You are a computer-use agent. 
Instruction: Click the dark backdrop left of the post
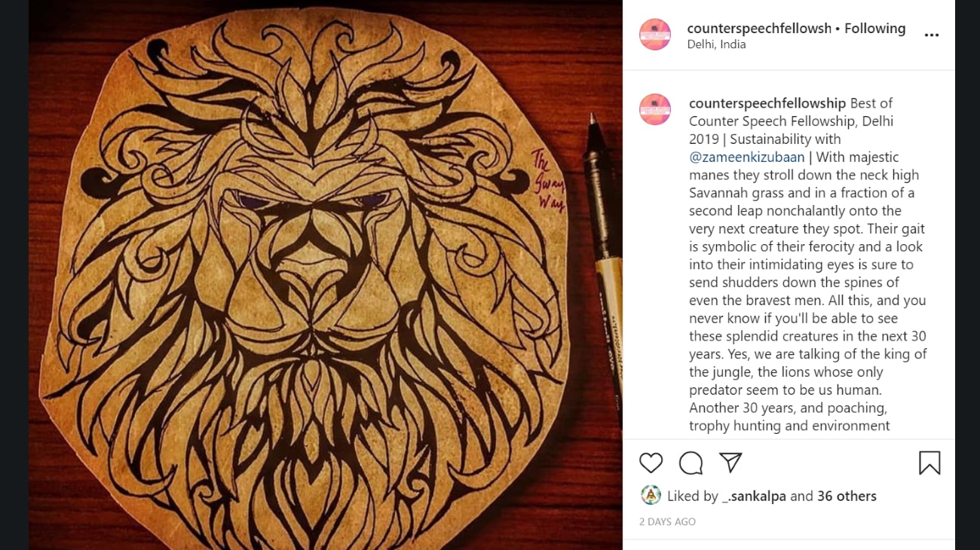[x=14, y=275]
